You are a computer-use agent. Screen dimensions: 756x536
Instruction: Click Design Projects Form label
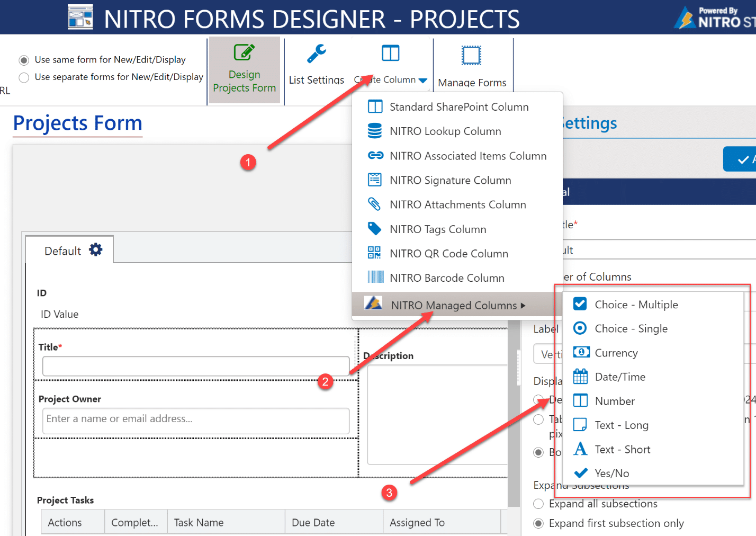click(x=245, y=81)
